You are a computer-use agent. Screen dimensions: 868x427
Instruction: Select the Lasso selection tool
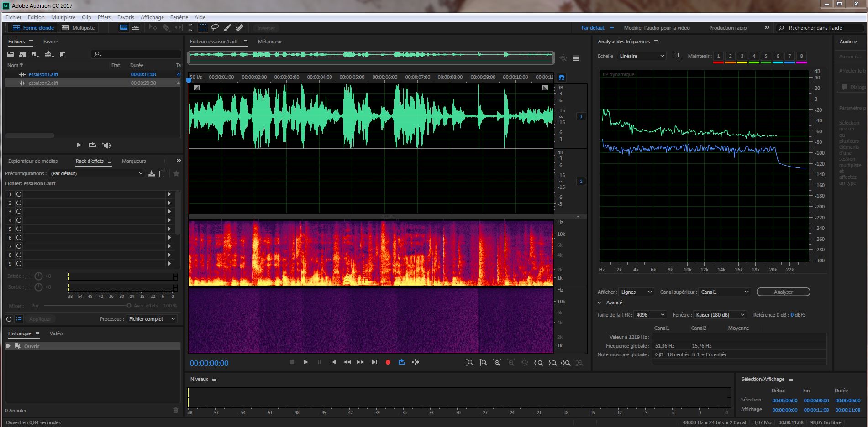[215, 28]
